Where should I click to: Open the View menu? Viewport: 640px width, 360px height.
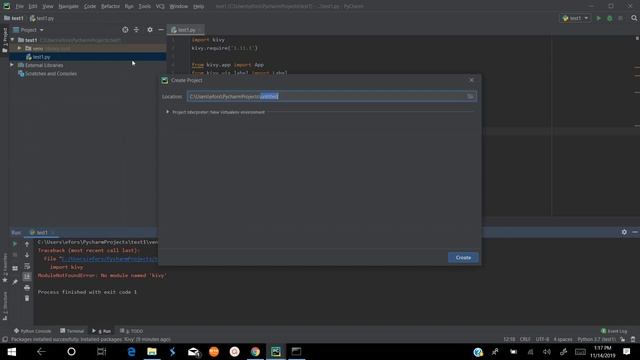point(48,7)
